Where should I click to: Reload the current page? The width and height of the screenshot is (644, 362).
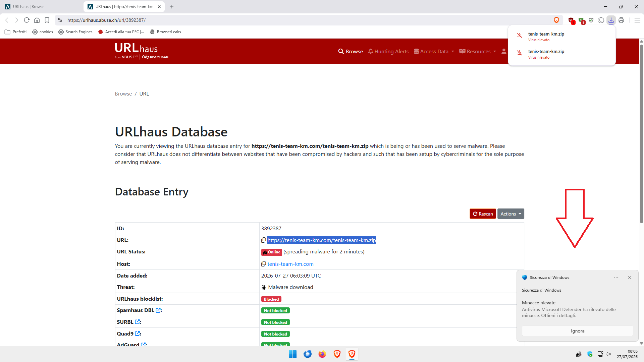tap(27, 20)
